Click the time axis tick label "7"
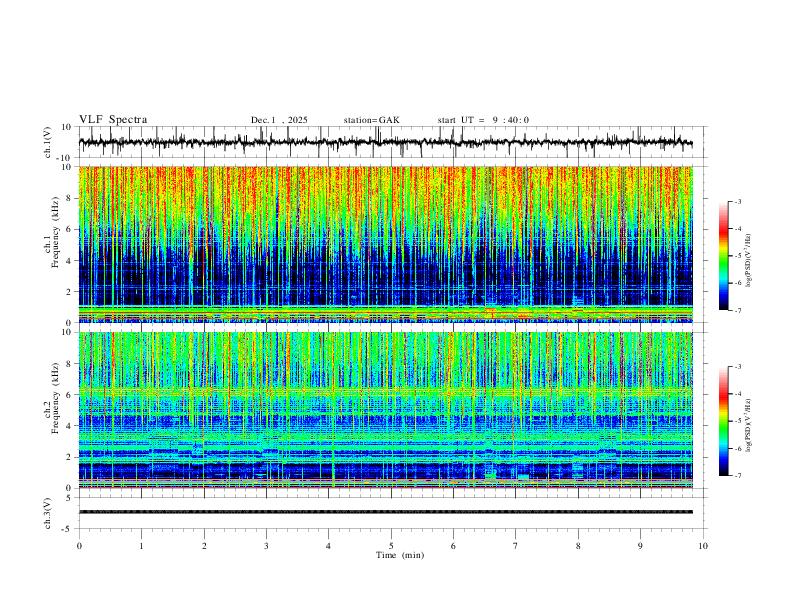 pos(516,546)
